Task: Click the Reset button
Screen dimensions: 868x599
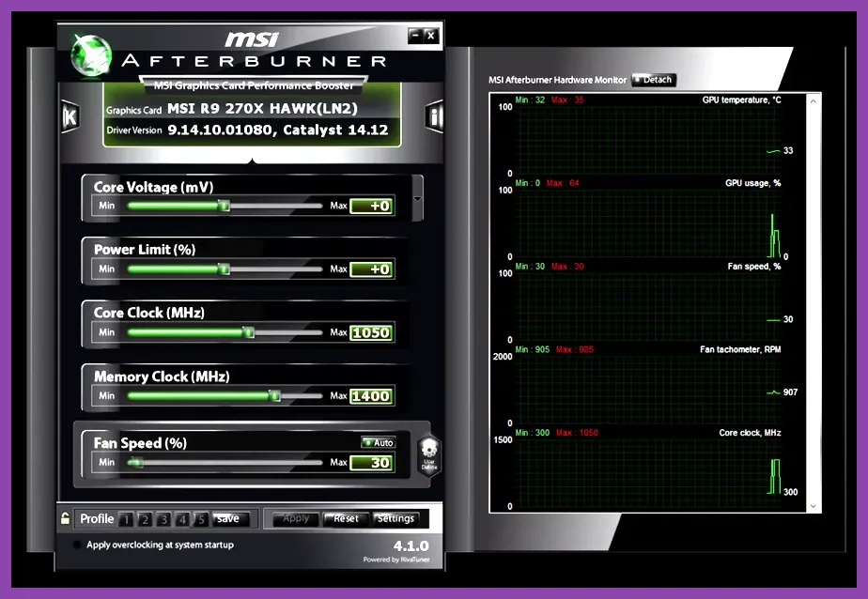Action: (x=346, y=519)
